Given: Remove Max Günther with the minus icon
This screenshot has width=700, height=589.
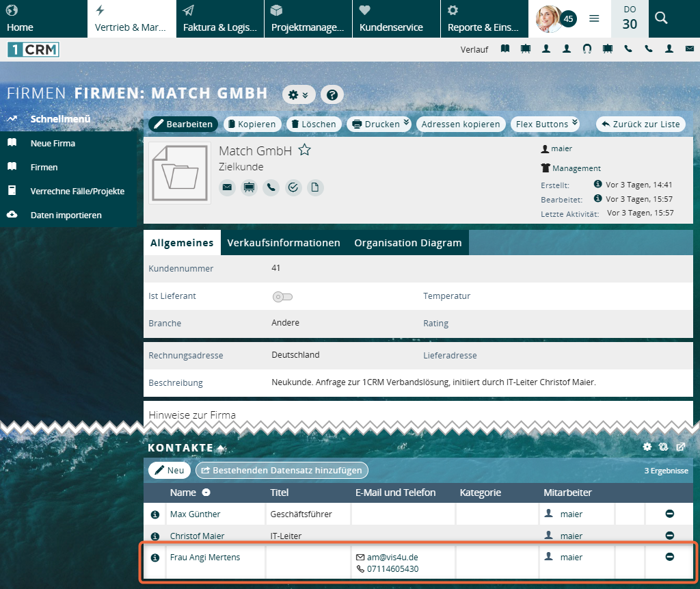Looking at the screenshot, I should click(670, 514).
